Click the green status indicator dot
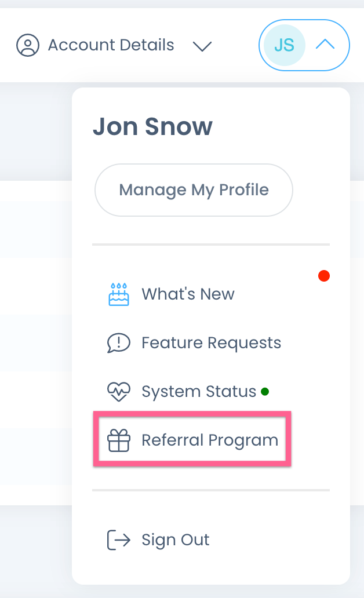 click(x=265, y=392)
